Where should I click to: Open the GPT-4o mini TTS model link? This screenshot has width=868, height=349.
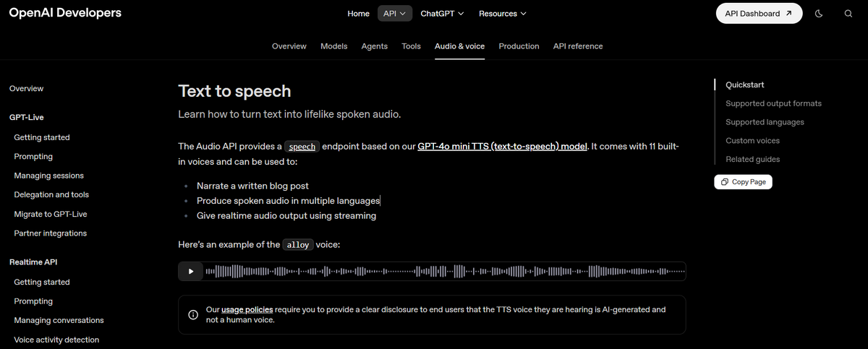coord(503,146)
